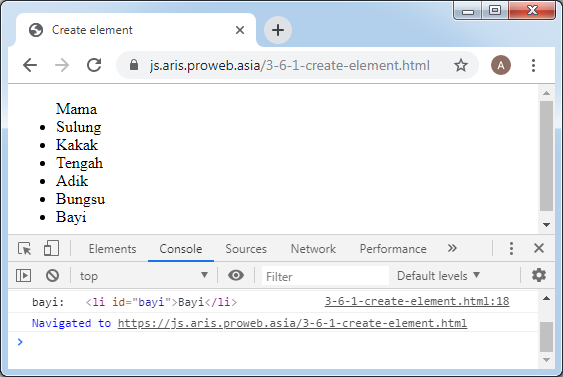Switch to the Elements tab
This screenshot has height=377, width=563.
point(112,249)
